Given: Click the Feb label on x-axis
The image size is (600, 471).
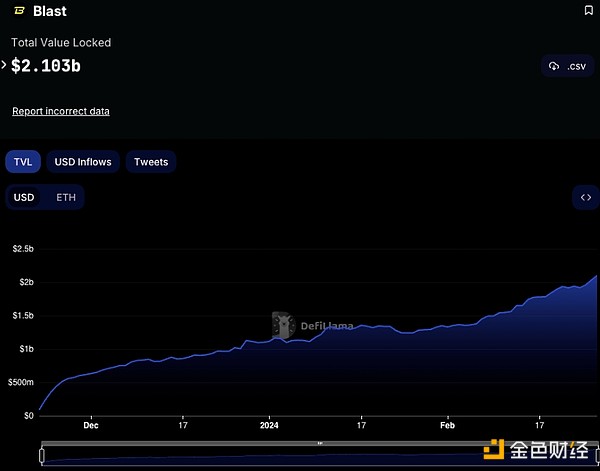Looking at the screenshot, I should click(447, 424).
